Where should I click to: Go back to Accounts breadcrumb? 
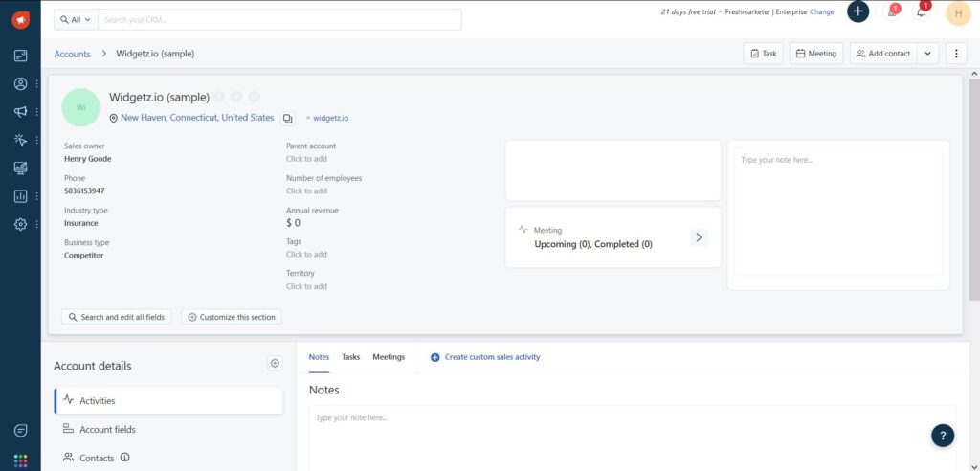tap(72, 54)
